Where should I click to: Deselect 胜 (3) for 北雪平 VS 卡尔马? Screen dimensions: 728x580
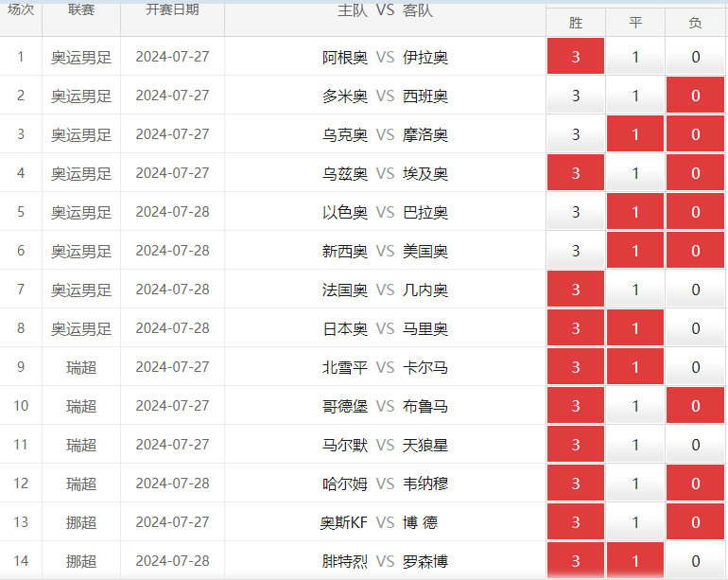pyautogui.click(x=576, y=367)
